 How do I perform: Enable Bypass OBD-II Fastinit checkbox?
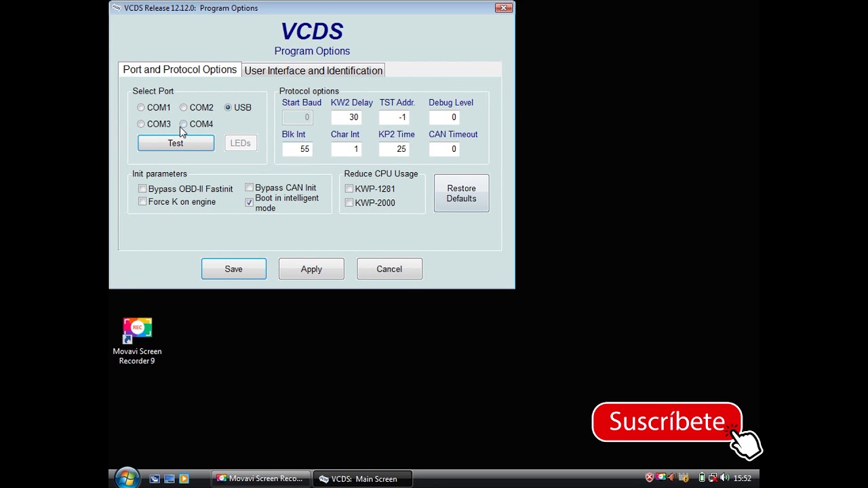click(142, 189)
